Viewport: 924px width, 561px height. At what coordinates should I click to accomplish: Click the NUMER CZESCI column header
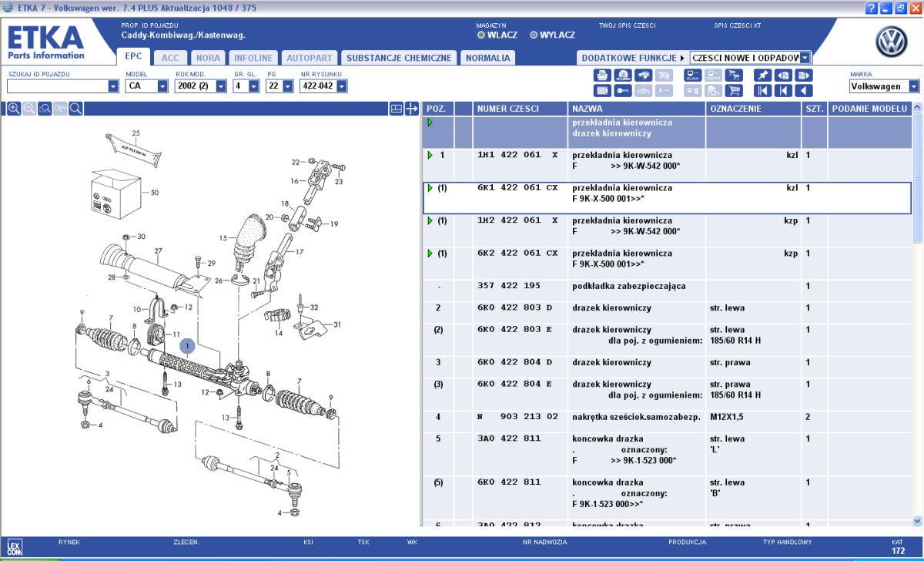point(520,109)
